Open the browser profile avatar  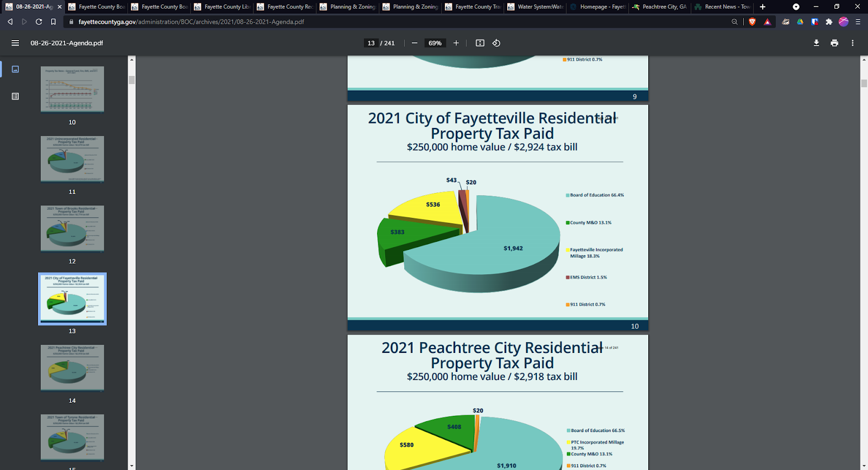[x=844, y=22]
